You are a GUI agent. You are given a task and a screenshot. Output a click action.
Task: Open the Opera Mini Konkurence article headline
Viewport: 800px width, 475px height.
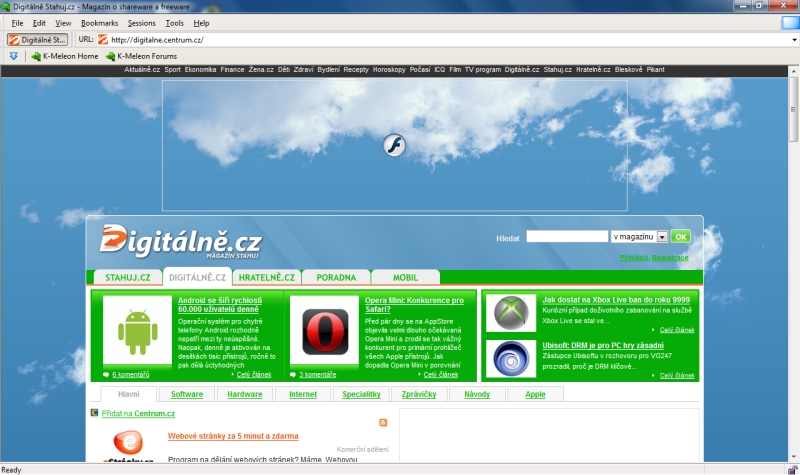(414, 305)
